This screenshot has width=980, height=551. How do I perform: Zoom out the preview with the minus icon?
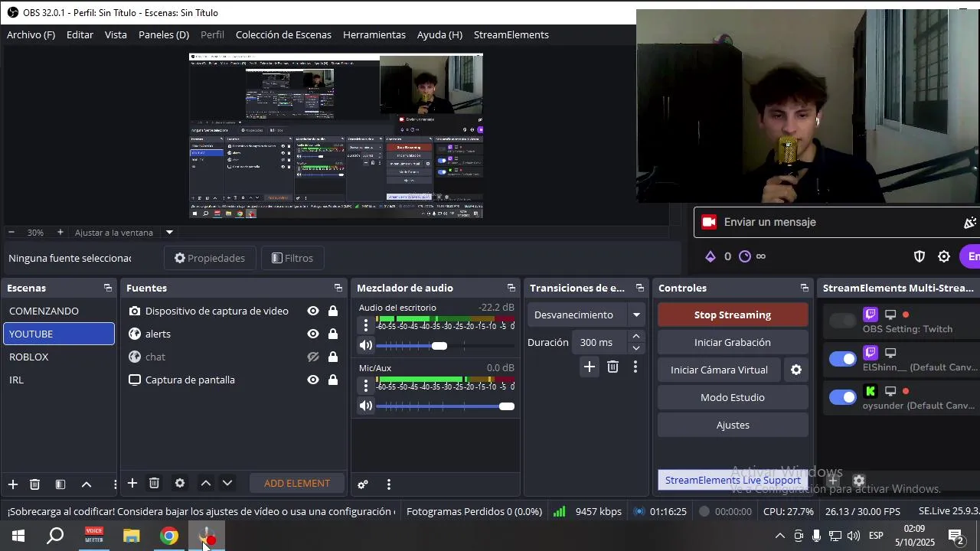click(11, 233)
